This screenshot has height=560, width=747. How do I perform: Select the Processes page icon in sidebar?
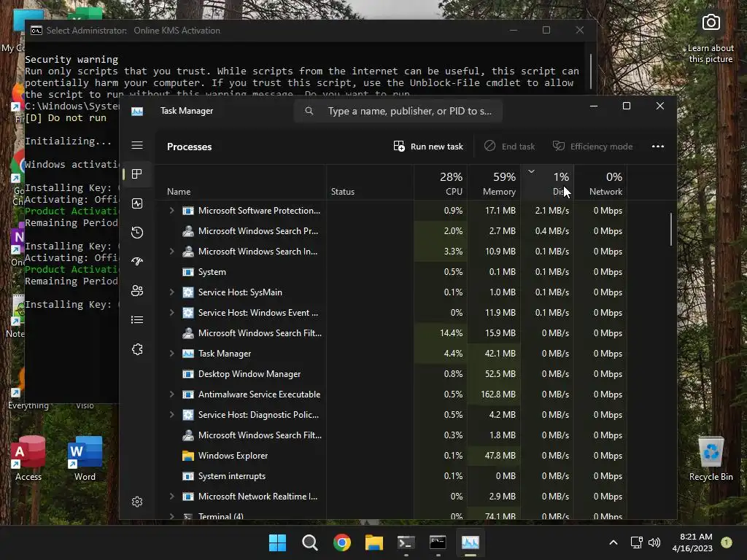coord(137,174)
